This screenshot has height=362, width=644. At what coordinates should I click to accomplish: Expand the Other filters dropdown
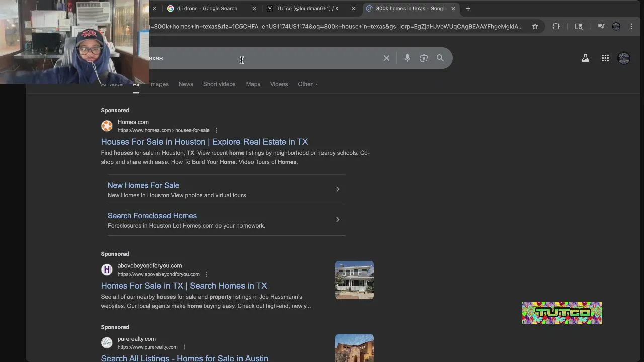tap(308, 84)
